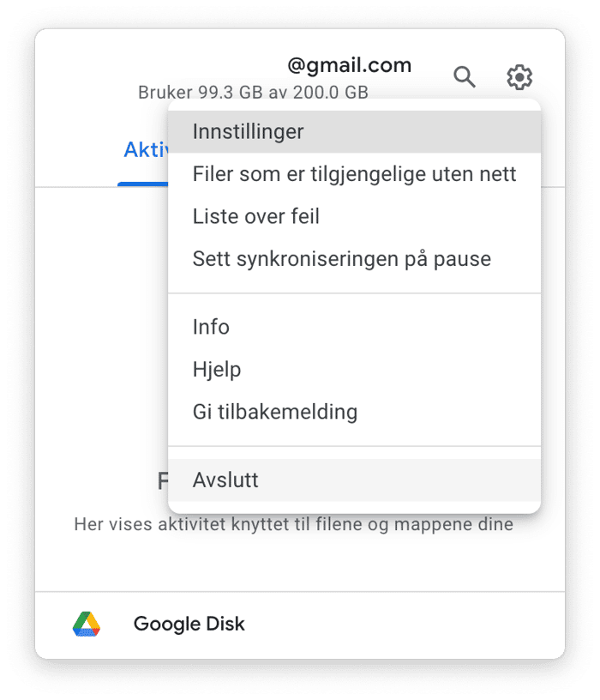Choose Sett synkroniseringen på pause
Screen dimensions: 600x700
354,259
